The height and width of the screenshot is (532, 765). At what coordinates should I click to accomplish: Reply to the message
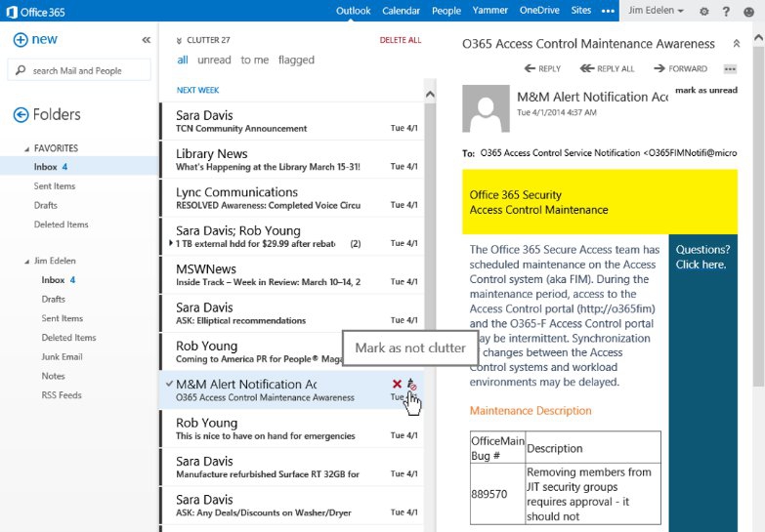click(542, 68)
